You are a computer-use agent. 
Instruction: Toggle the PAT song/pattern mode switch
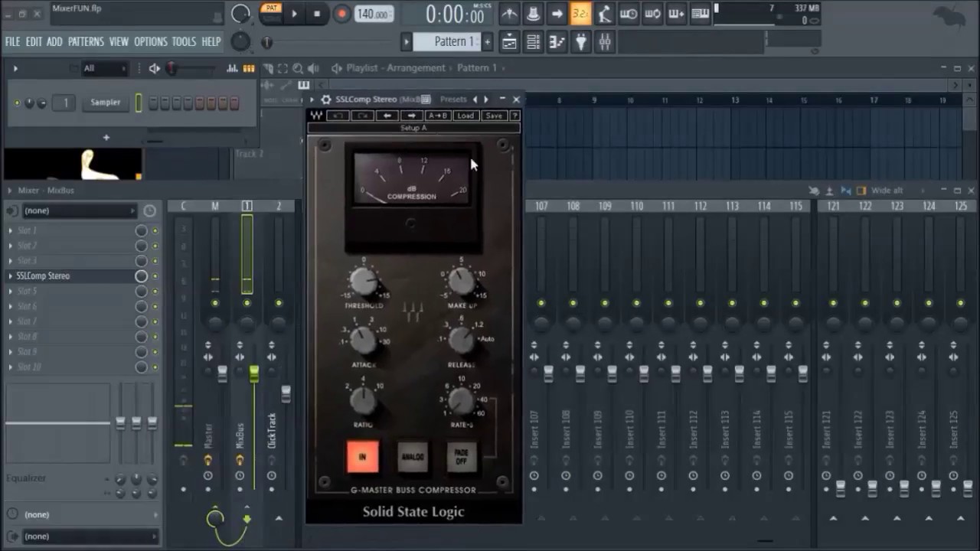[x=270, y=13]
